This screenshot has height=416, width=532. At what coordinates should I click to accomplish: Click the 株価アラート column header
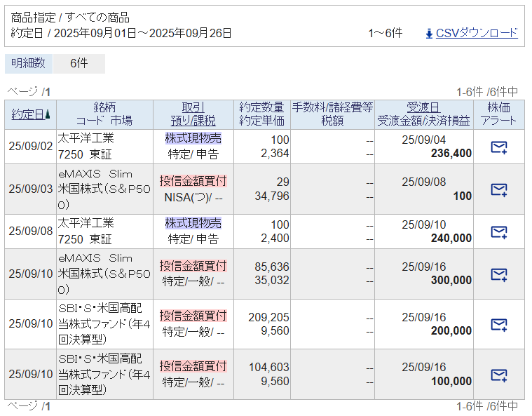point(498,114)
